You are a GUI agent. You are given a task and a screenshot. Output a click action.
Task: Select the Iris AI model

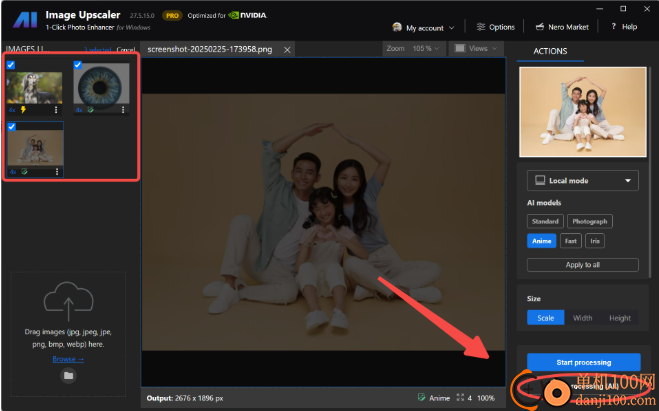[594, 241]
